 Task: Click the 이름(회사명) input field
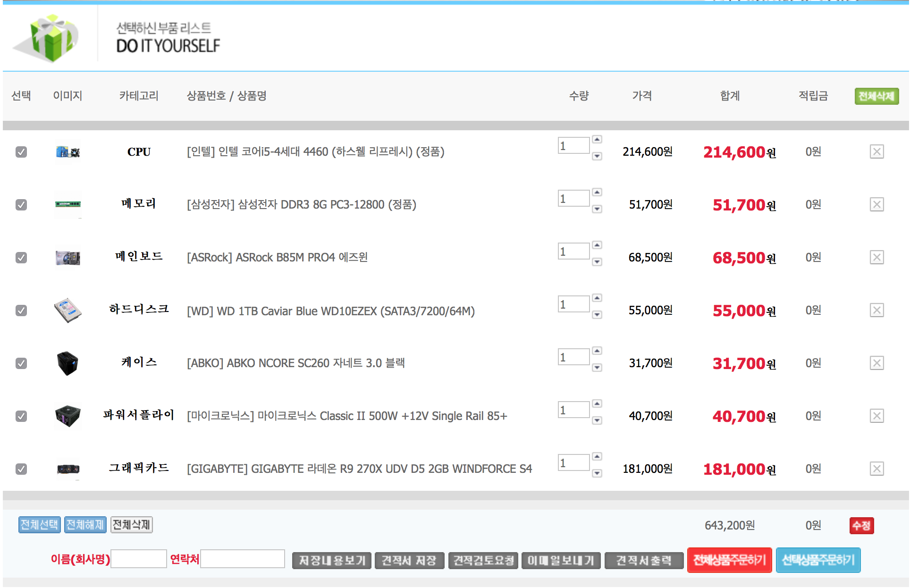pos(139,559)
